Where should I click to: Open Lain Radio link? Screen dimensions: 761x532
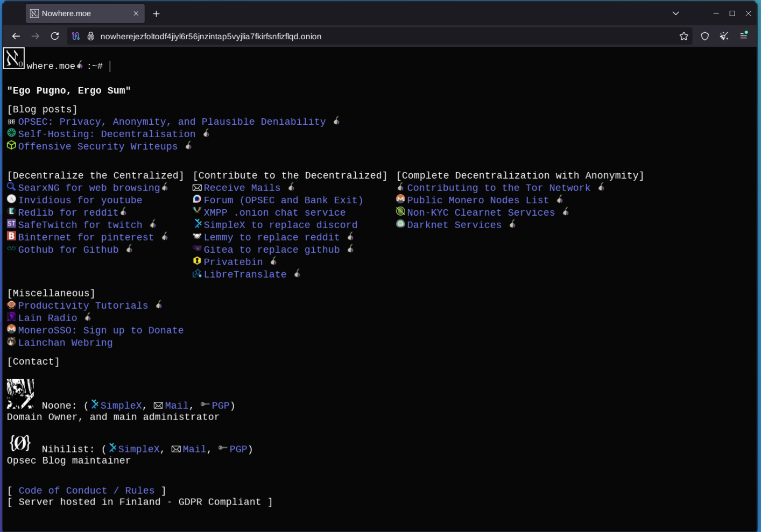click(47, 318)
